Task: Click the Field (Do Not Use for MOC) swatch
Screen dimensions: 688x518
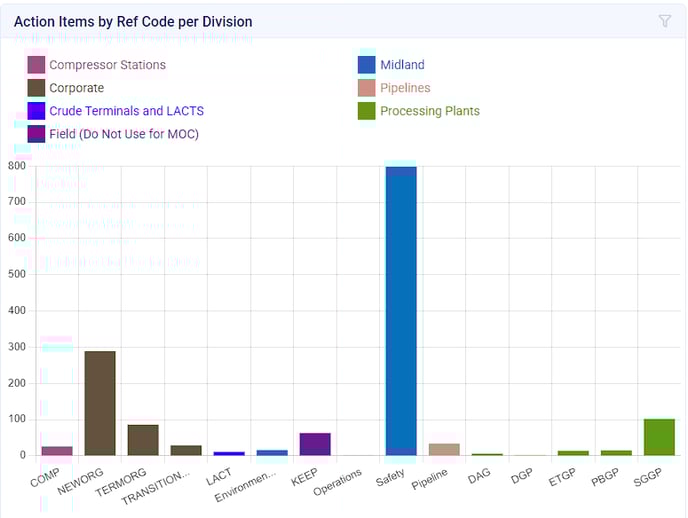Action: coord(37,134)
